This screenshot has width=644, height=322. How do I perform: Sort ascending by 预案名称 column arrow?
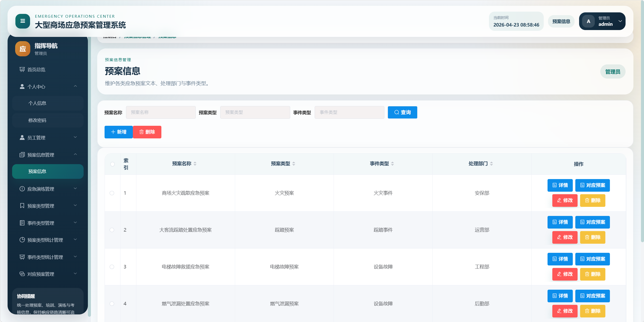[x=195, y=162]
